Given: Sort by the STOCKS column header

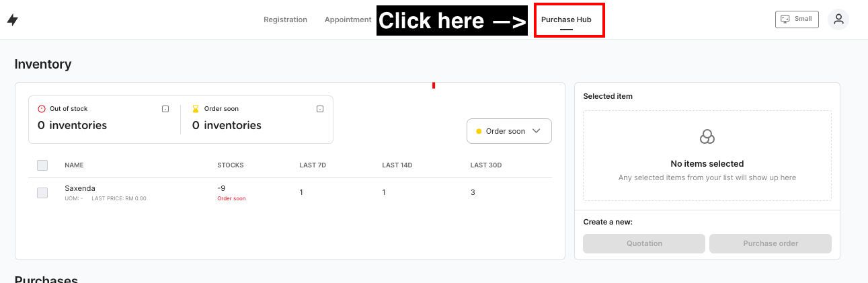Looking at the screenshot, I should coord(230,165).
